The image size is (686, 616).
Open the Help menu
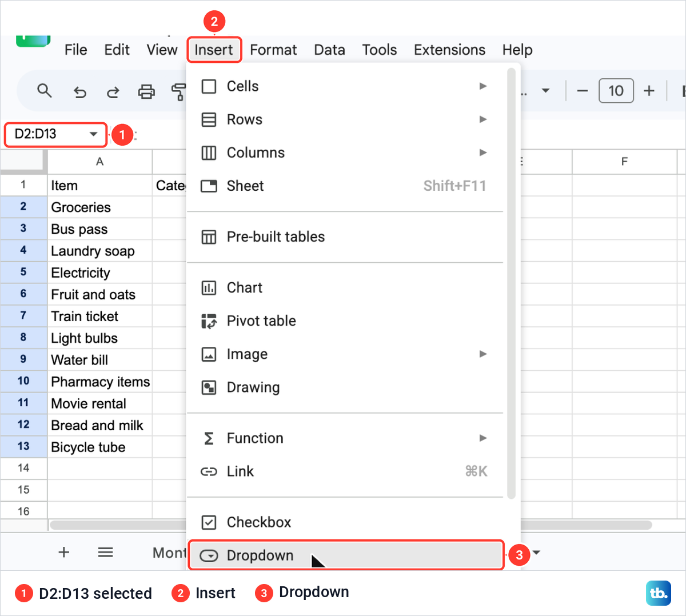[517, 50]
